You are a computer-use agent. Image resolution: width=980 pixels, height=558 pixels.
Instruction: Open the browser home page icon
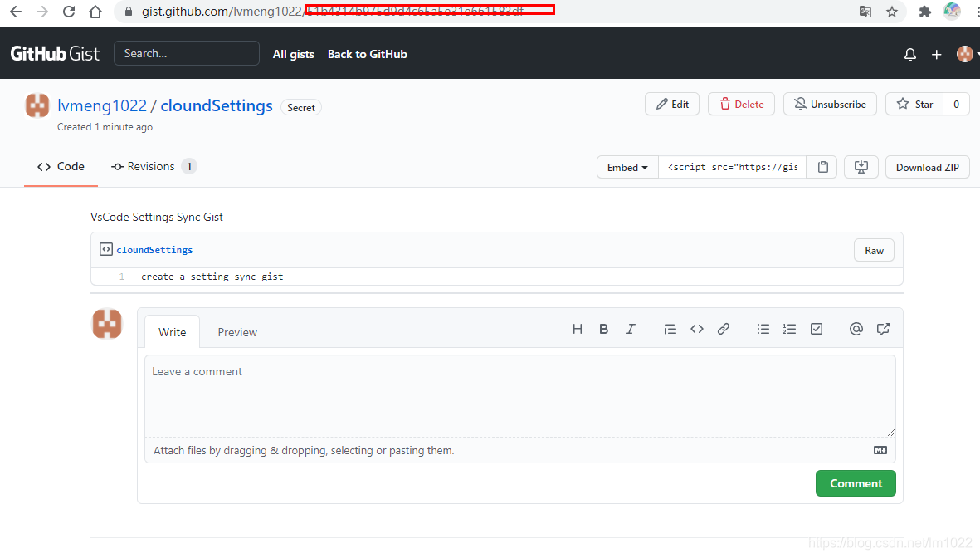[95, 12]
